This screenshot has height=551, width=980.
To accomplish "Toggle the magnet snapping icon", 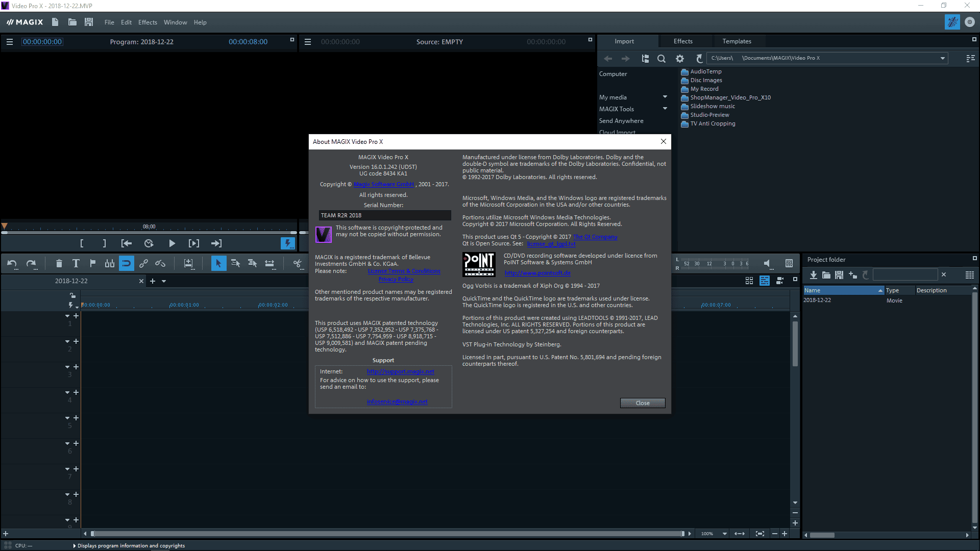I will pos(127,263).
